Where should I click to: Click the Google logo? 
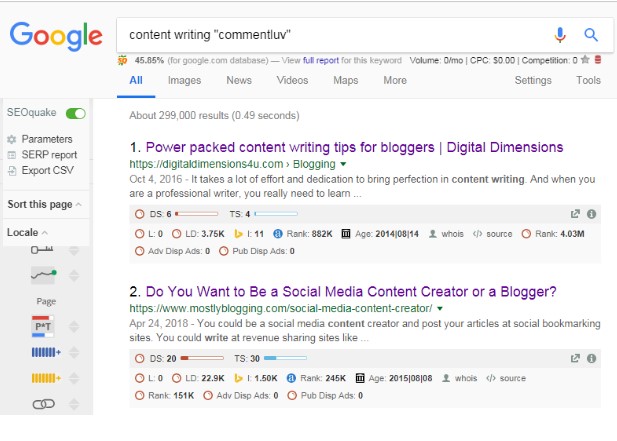tap(56, 36)
